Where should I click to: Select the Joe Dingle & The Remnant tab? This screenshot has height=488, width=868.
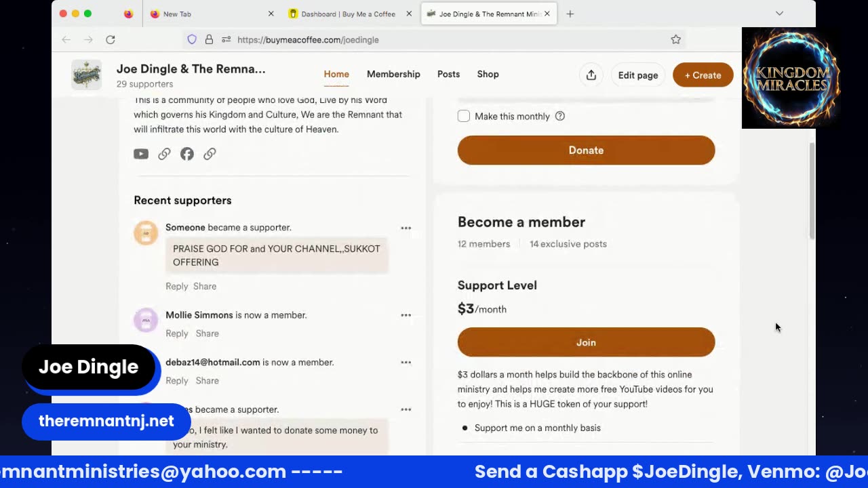(489, 14)
